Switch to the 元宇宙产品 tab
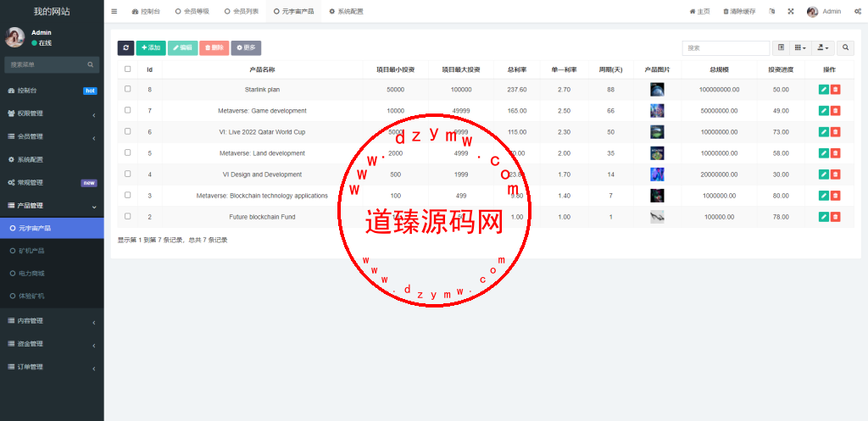The image size is (868, 421). pos(294,11)
